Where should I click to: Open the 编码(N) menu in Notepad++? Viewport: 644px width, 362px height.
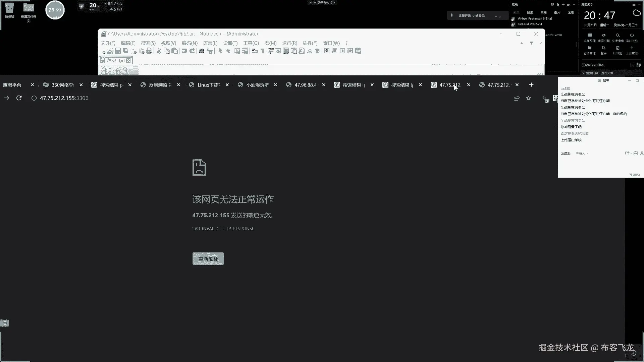coord(190,43)
